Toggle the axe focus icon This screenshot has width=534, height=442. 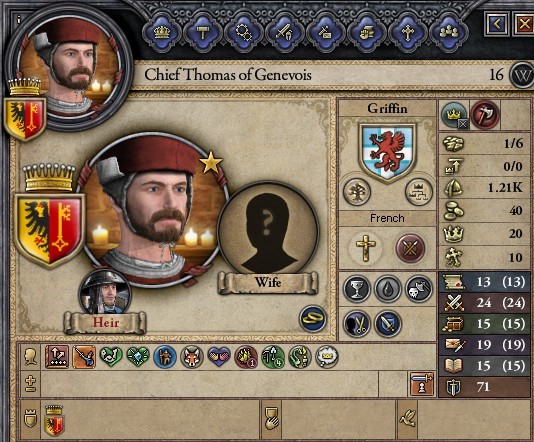click(484, 115)
